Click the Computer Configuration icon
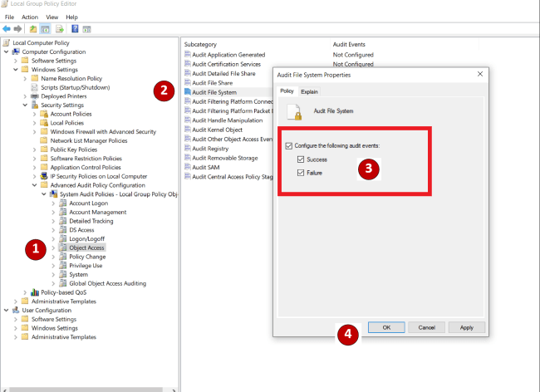Image resolution: width=540 pixels, height=392 pixels. click(16, 51)
